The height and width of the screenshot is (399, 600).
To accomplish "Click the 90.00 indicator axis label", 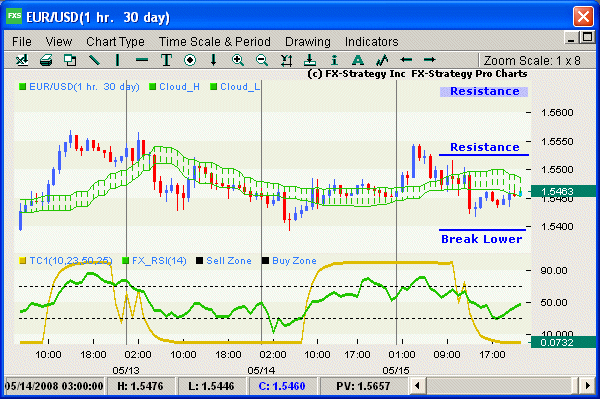I will [x=554, y=271].
